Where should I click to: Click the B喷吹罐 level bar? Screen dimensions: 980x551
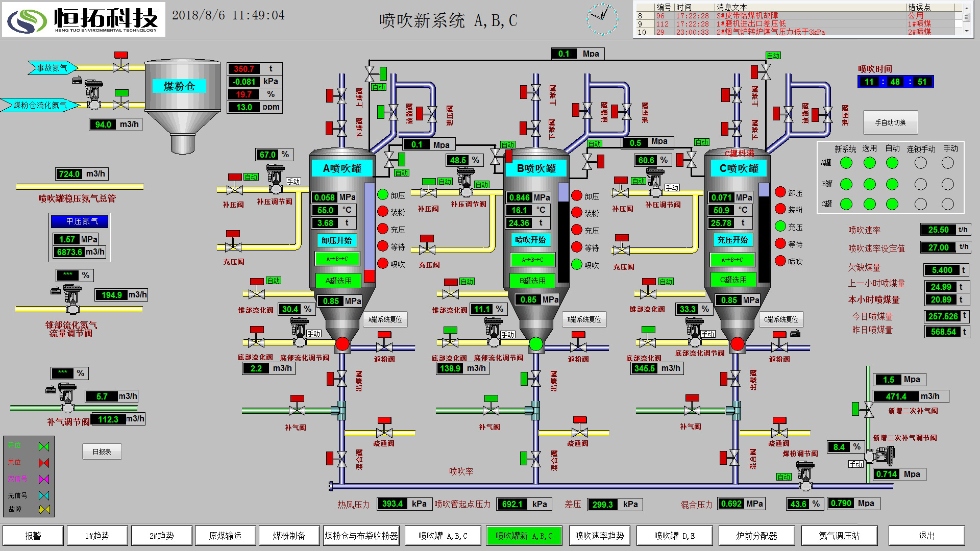[563, 232]
